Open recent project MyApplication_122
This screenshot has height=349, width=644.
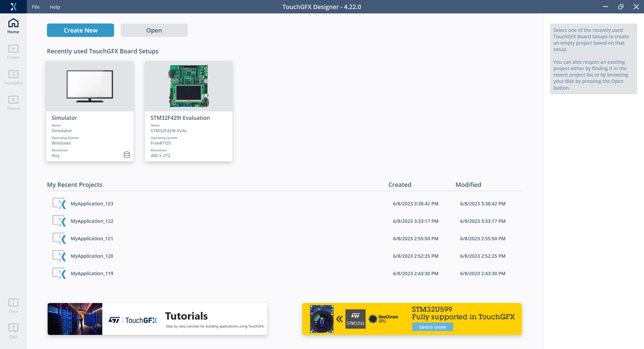tap(92, 221)
